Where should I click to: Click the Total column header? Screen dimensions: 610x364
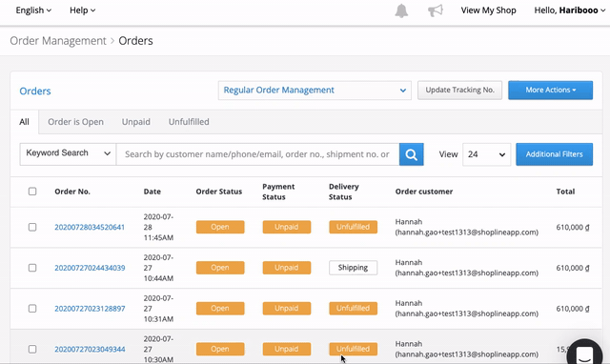(565, 192)
